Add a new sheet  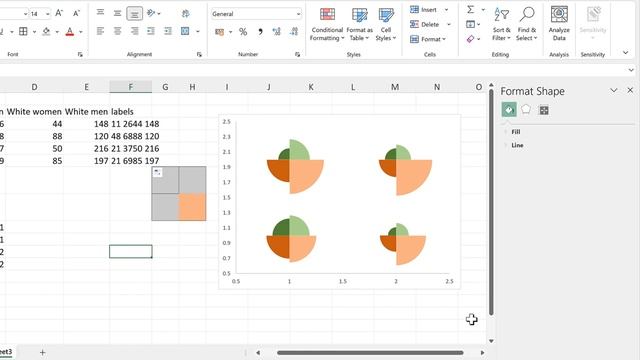tap(42, 352)
